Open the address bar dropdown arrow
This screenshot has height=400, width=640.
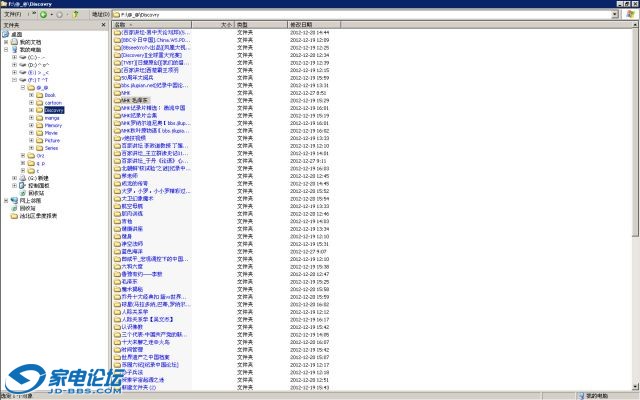pos(615,15)
